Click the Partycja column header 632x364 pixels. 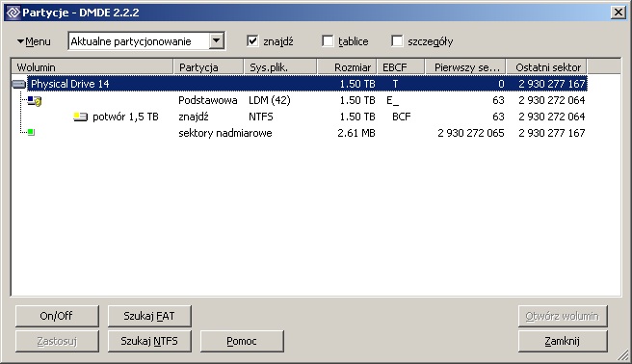pos(208,66)
